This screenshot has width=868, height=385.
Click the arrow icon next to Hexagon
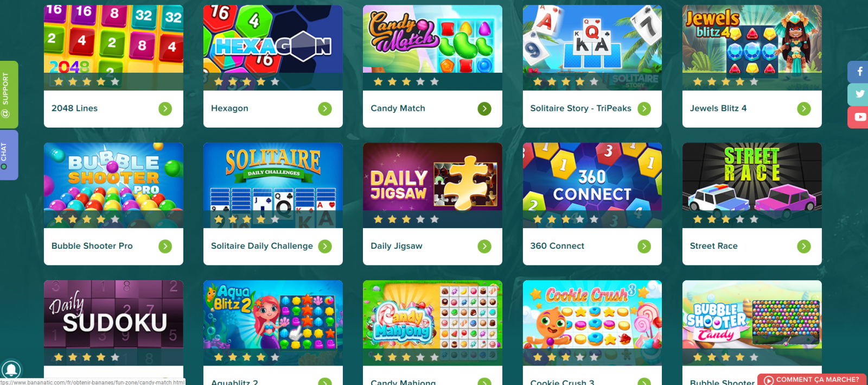(325, 109)
